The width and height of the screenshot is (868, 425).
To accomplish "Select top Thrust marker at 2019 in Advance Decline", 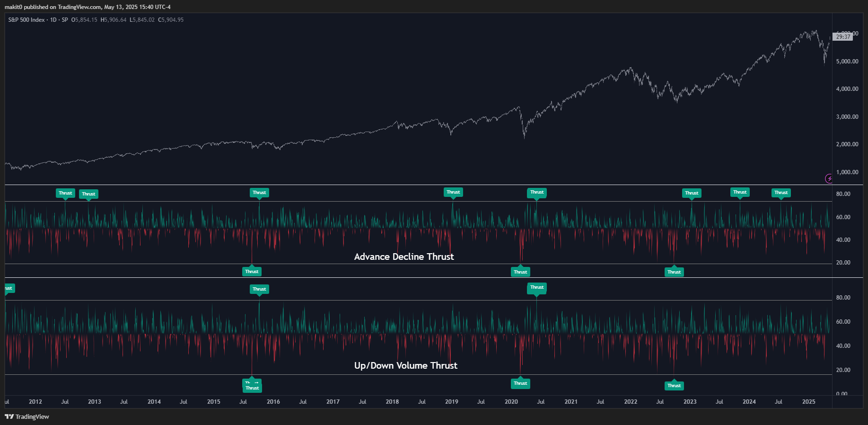I will [x=453, y=192].
